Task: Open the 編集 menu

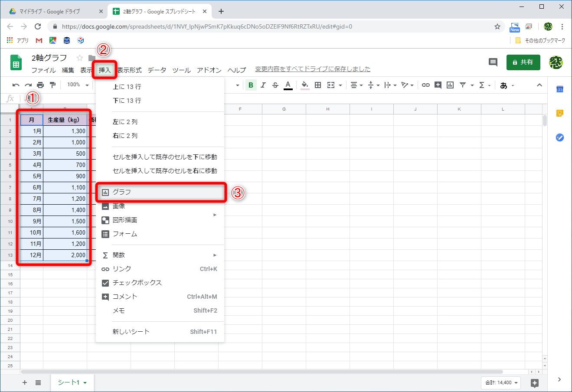Action: pyautogui.click(x=68, y=70)
